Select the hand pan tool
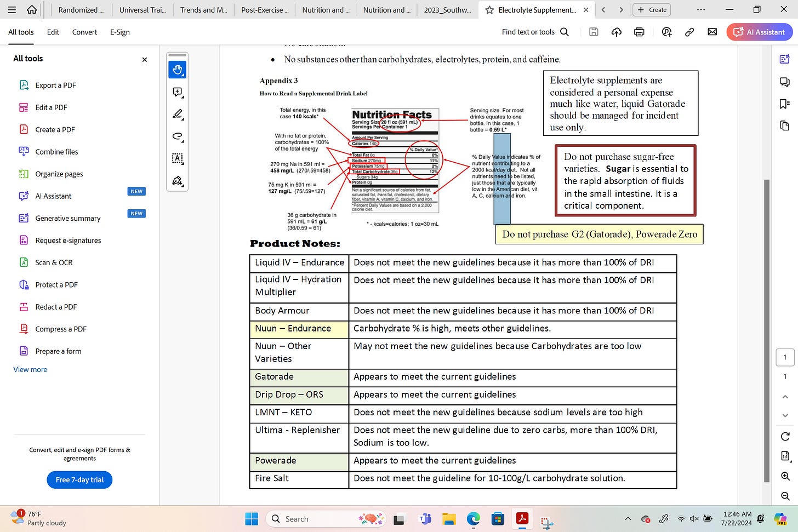The height and width of the screenshot is (532, 798). click(177, 70)
